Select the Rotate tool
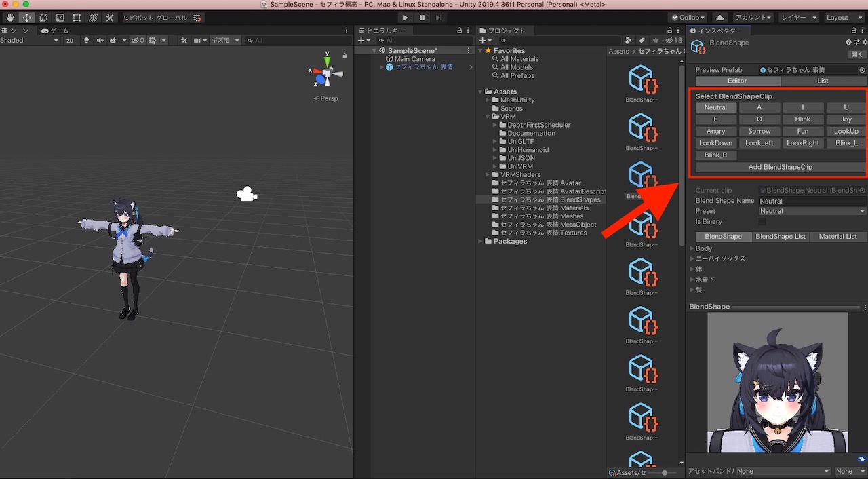This screenshot has width=868, height=479. tap(43, 18)
